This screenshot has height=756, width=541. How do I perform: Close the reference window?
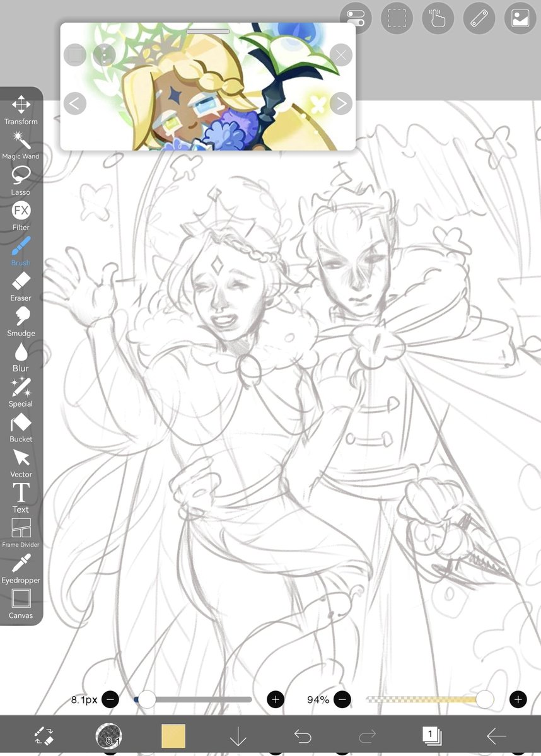click(x=341, y=55)
